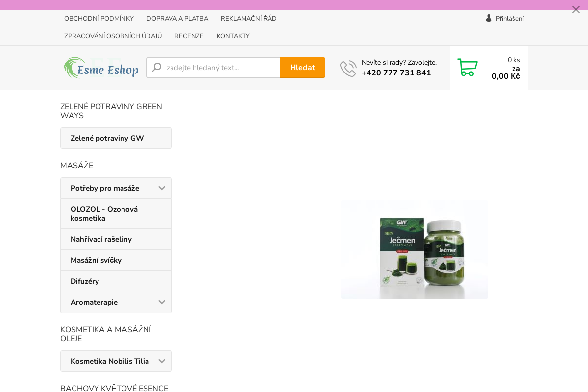The width and height of the screenshot is (588, 392).
Task: Expand the Aromaterapie category arrow
Action: coord(162,302)
